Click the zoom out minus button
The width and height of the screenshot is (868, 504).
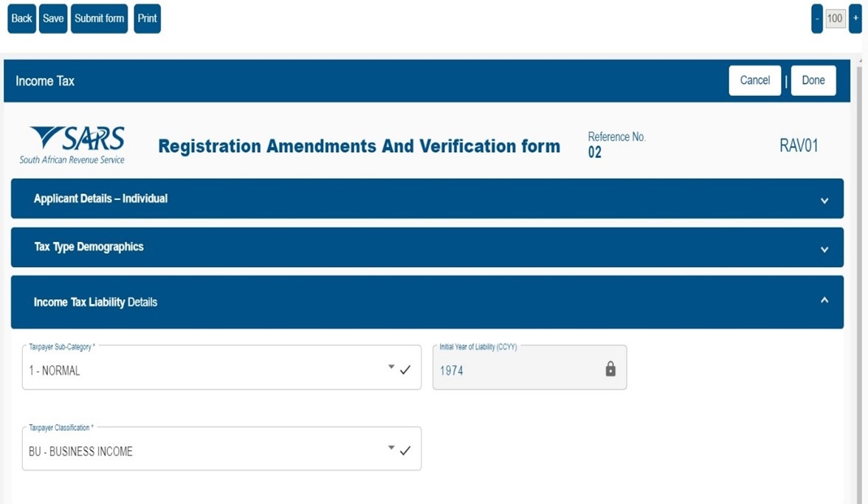tap(816, 18)
